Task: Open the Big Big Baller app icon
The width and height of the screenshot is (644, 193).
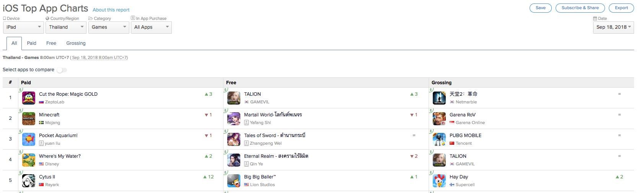Action: (x=234, y=181)
